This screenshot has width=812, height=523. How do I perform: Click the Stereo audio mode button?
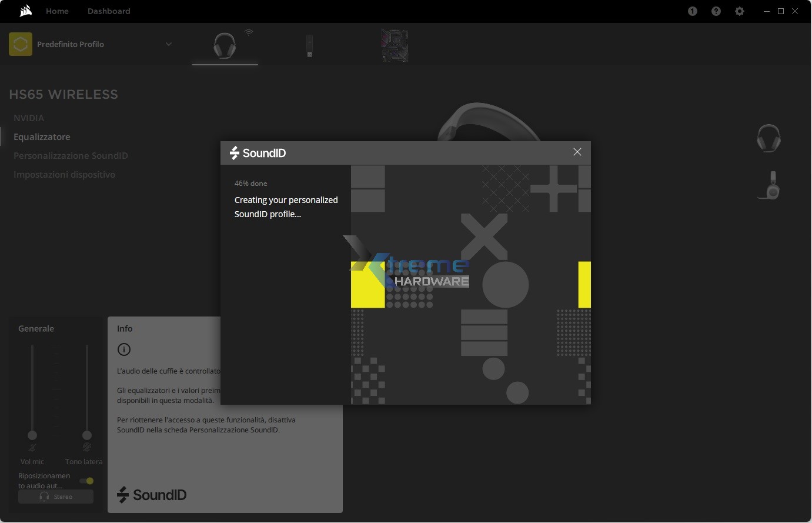point(56,497)
